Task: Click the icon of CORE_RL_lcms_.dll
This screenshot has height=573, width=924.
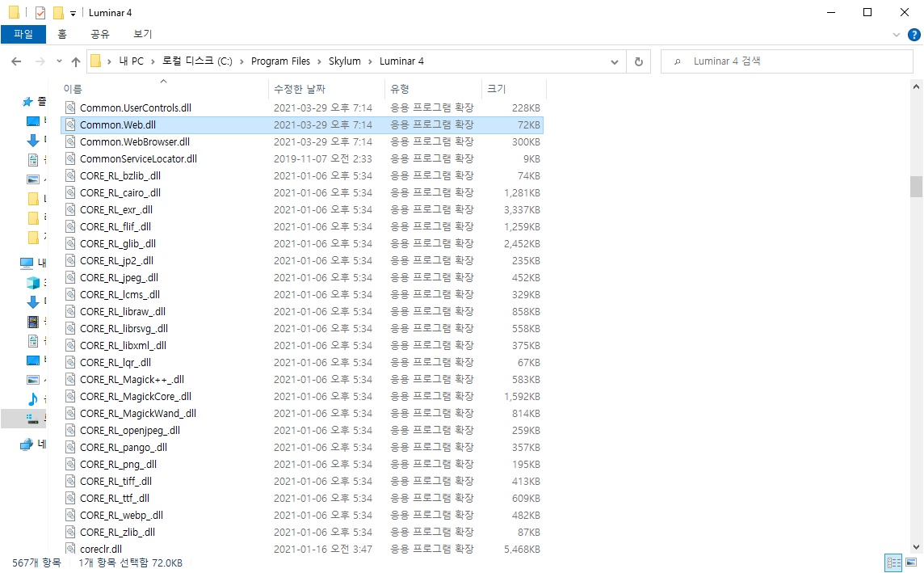Action: 70,295
